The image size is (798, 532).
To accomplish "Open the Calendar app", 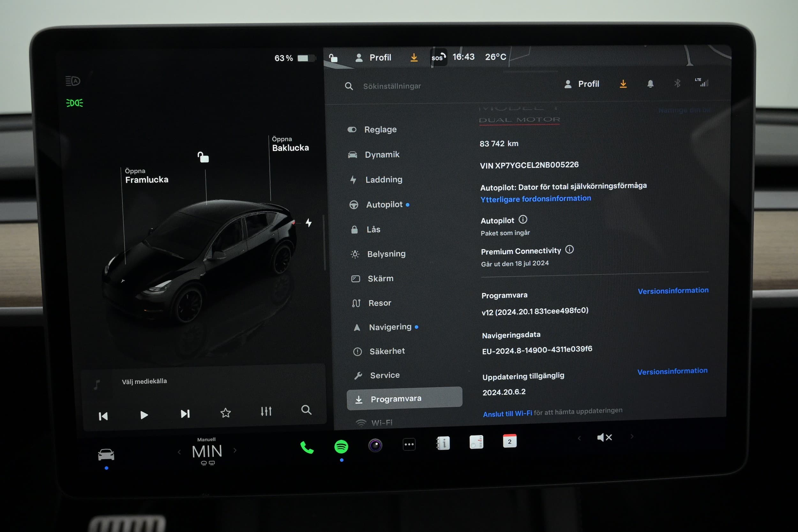I will (x=510, y=441).
